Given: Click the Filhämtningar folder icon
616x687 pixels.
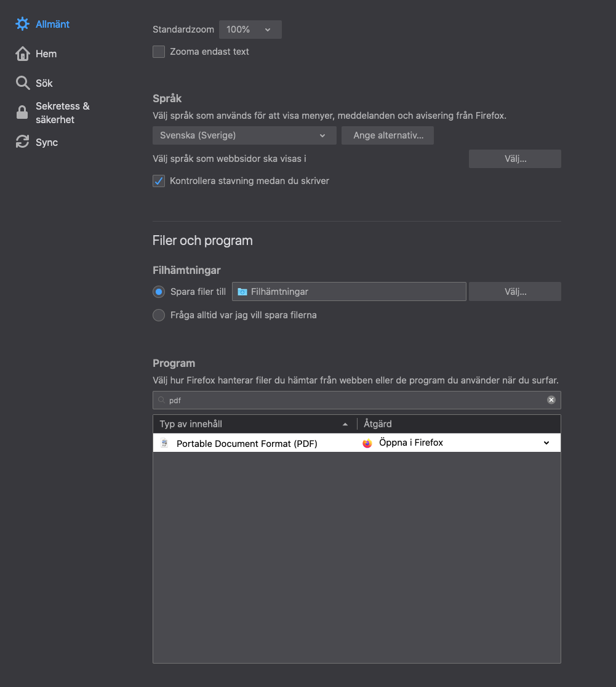Looking at the screenshot, I should click(242, 292).
